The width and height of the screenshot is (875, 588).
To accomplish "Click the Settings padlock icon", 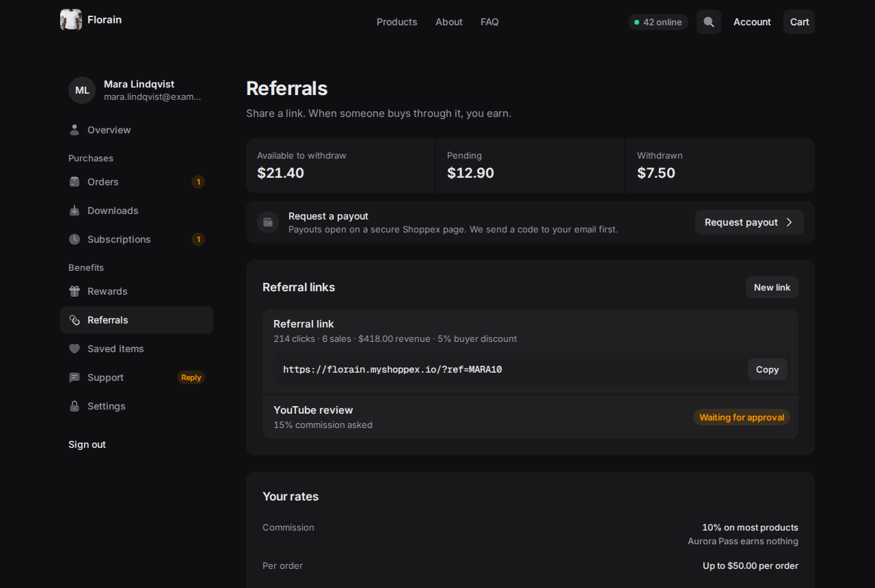I will 75,406.
